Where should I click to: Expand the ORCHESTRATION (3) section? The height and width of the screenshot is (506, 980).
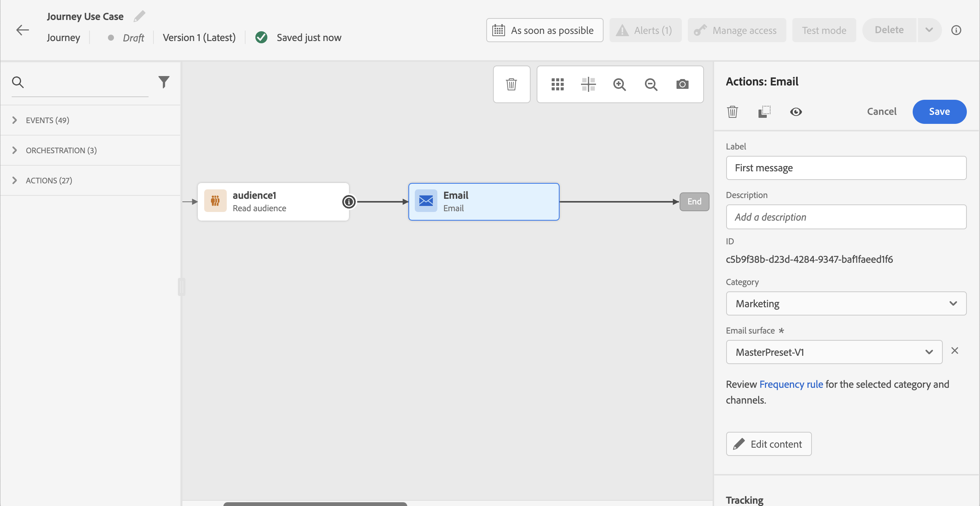click(61, 150)
